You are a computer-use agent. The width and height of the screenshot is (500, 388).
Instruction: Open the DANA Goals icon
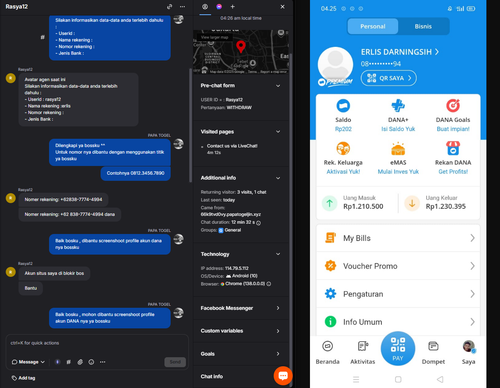[x=453, y=106]
